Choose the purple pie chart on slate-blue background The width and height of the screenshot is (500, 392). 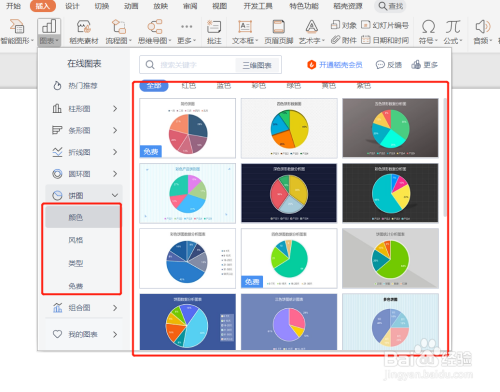(x=289, y=322)
